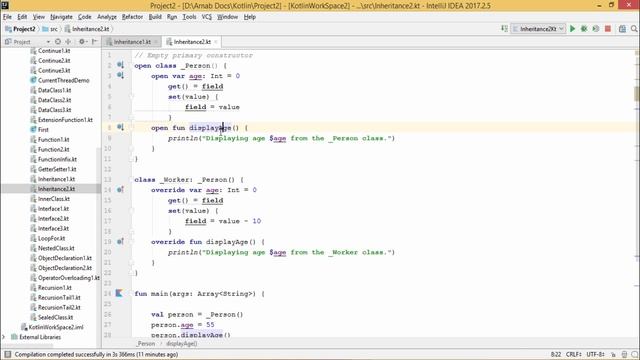Run the Inheritance2Kt configuration
The image size is (640, 360).
[x=572, y=29]
